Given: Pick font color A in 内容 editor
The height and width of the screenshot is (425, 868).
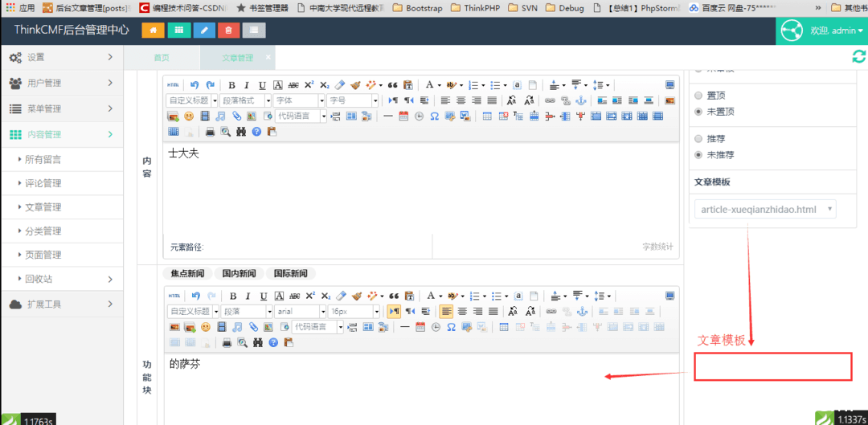Looking at the screenshot, I should [x=428, y=85].
